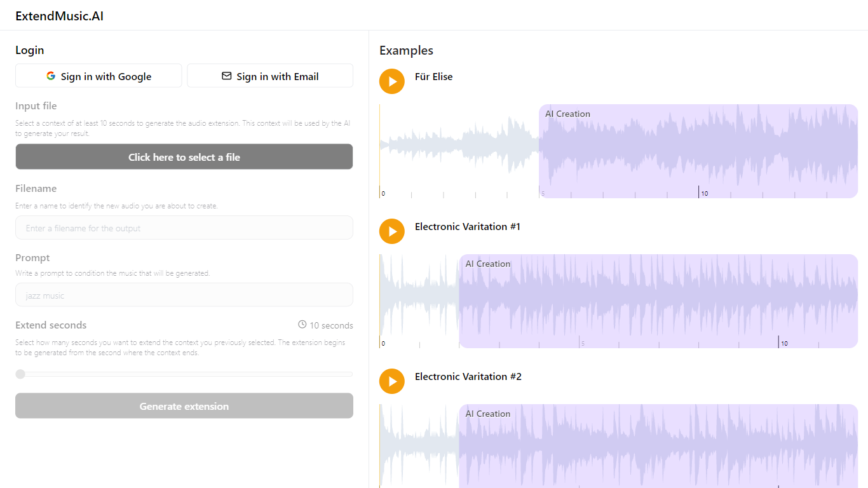
Task: Click the 5 marker on Electronic Varitation #1 timeline
Action: [583, 344]
